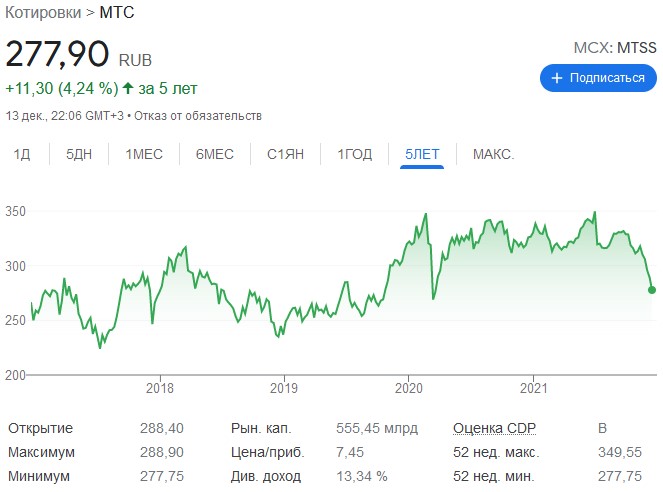Select the 1МЕС time range tab

tap(144, 154)
